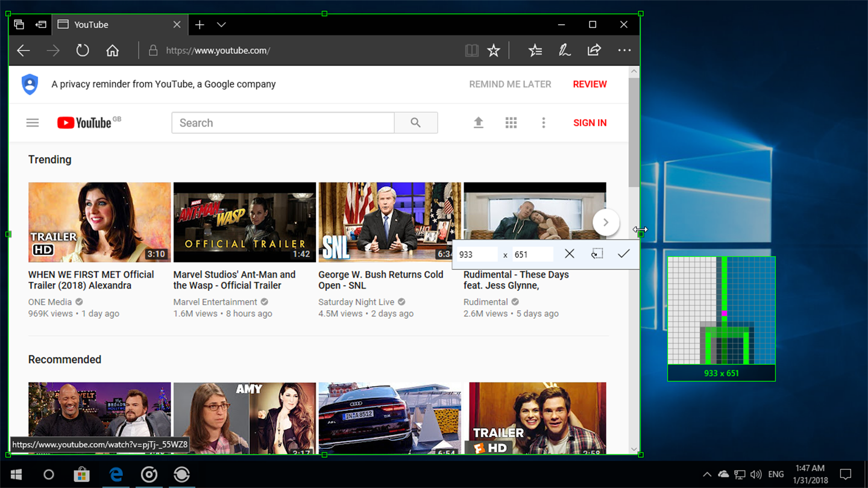Viewport: 868px width, 488px height.
Task: Add page to favorites with star icon
Action: [494, 51]
